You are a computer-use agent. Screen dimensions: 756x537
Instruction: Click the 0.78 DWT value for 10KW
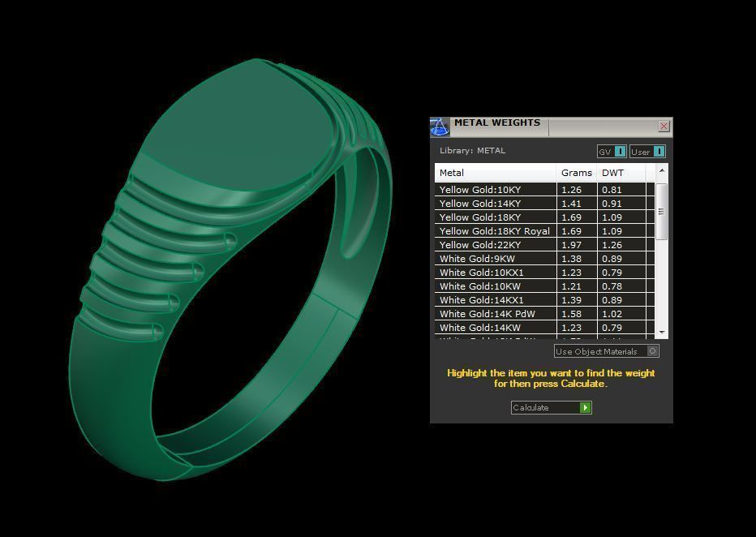[x=612, y=286]
